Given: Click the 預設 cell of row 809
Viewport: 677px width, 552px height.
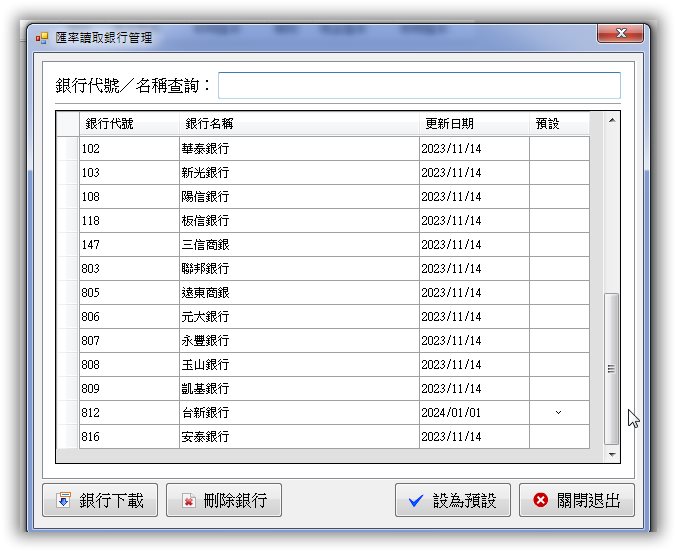Looking at the screenshot, I should pyautogui.click(x=559, y=389).
